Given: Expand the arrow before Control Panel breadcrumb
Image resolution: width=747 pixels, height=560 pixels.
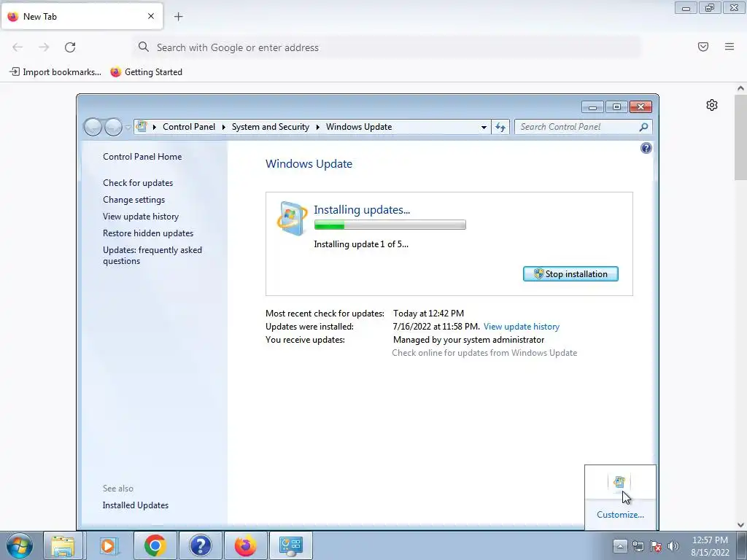Looking at the screenshot, I should point(155,127).
